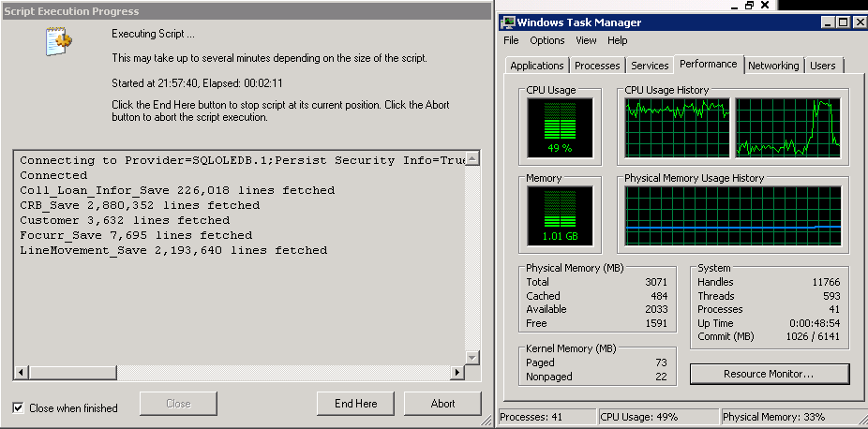Open the File menu in Task Manager

(511, 40)
